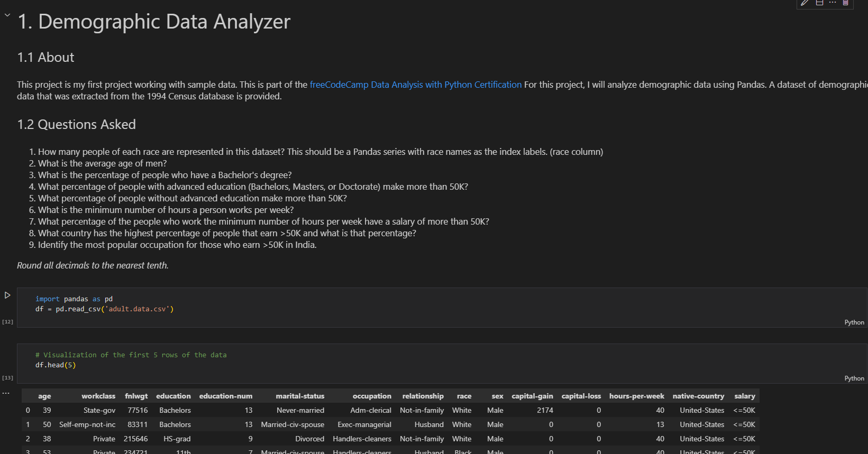Click the Exec-managerial cell in row 1
The width and height of the screenshot is (868, 454).
click(x=364, y=424)
